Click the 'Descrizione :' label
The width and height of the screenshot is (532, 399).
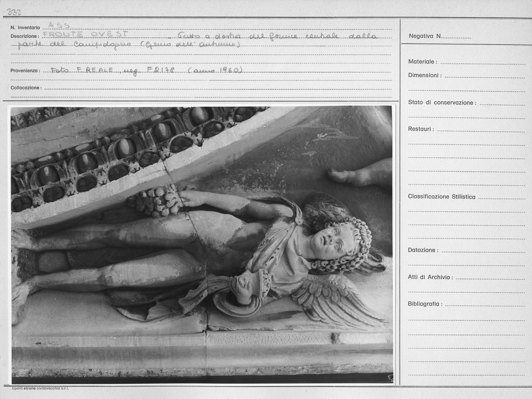[25, 36]
